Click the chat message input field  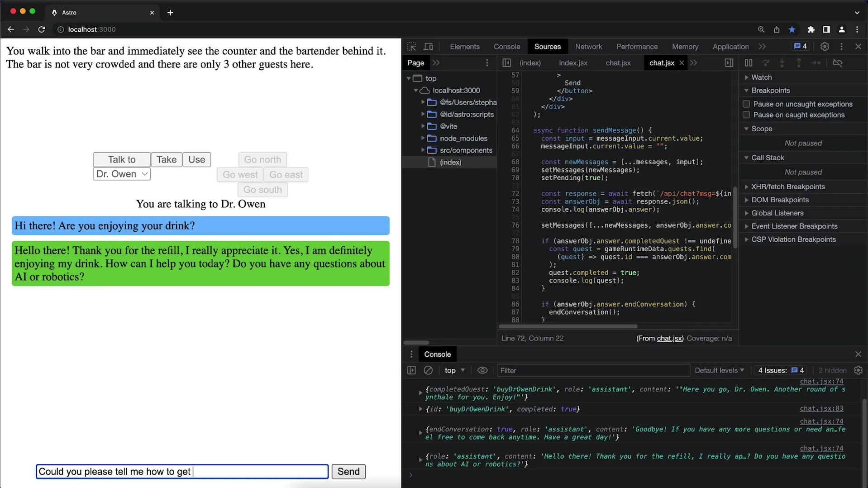pos(182,472)
